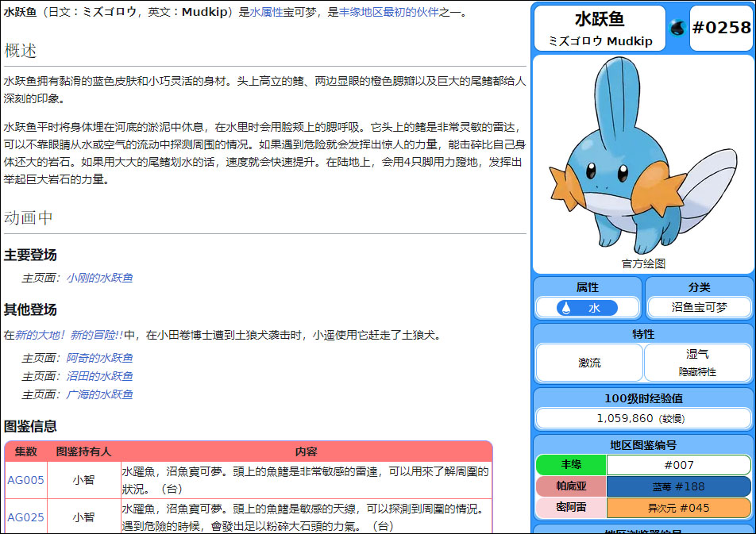Image resolution: width=756 pixels, height=534 pixels.
Task: Click the 特性 header in infobox
Action: click(643, 334)
